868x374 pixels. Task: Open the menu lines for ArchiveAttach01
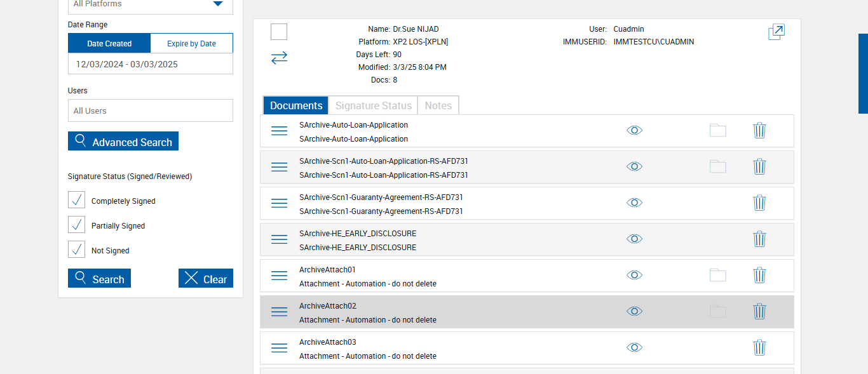coord(280,276)
